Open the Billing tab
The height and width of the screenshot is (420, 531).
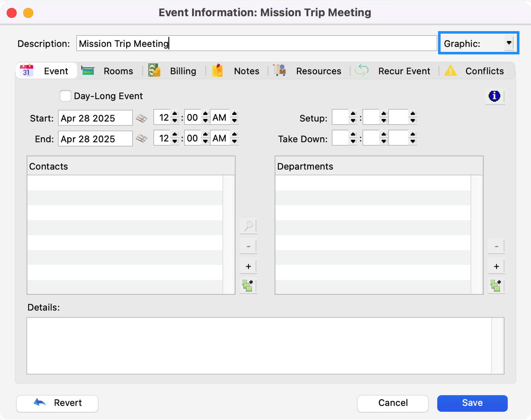pos(173,71)
